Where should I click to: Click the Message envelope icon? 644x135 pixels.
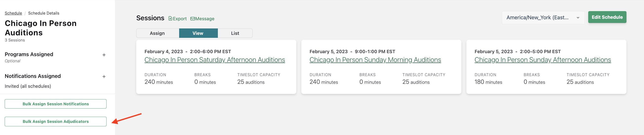pos(192,19)
